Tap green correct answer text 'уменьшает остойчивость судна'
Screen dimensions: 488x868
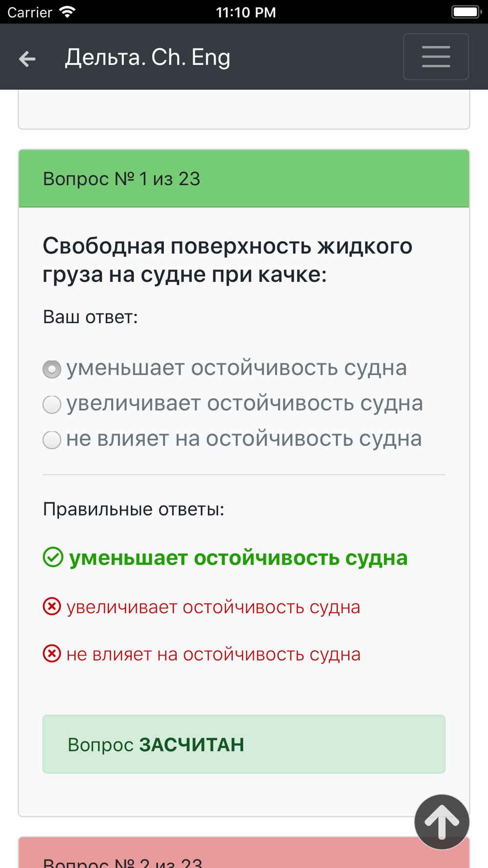238,558
